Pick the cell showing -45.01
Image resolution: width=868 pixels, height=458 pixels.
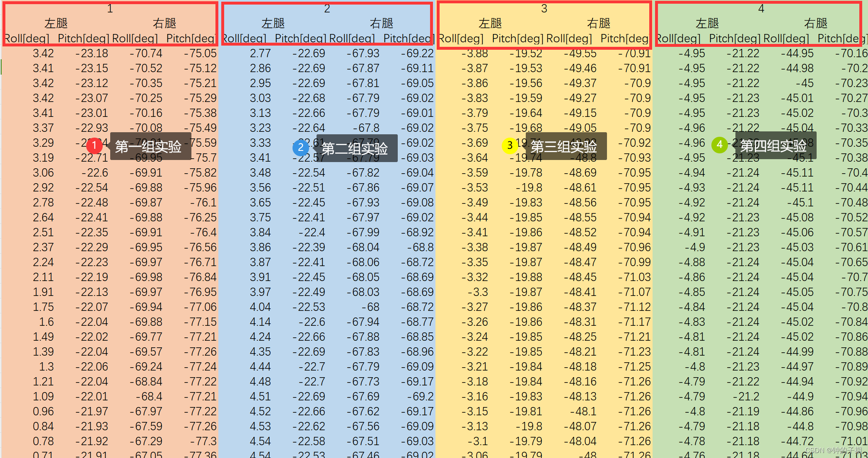(x=797, y=98)
